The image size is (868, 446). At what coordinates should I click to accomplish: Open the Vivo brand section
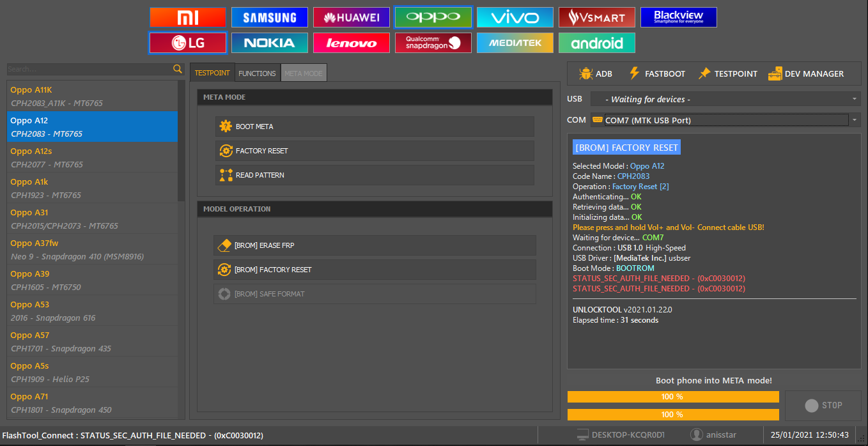[515, 17]
